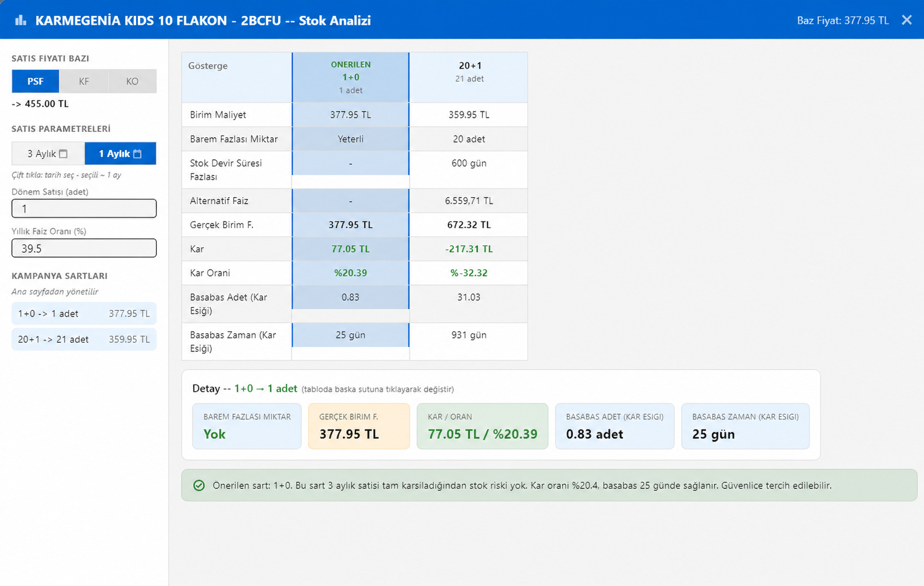Click the Basabas Adet (Kar Esiği) row label

point(228,304)
